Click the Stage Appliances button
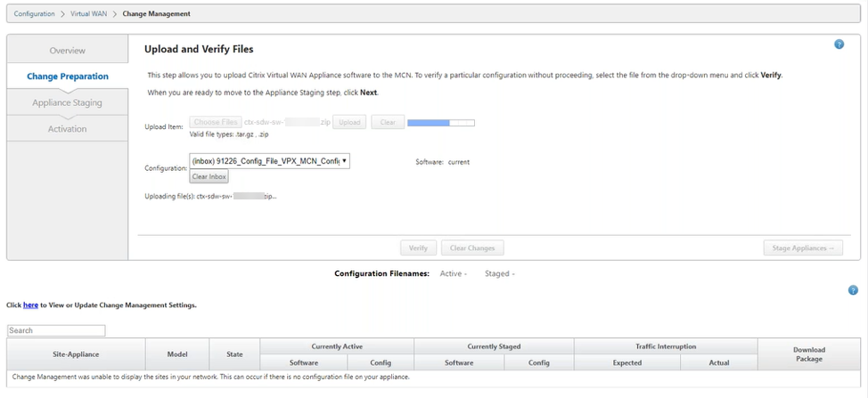The height and width of the screenshot is (398, 868). point(802,248)
